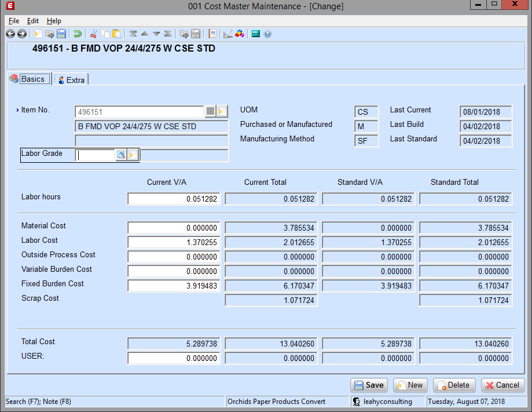The image size is (532, 412).
Task: Click the Last Standard date 04/02/2018
Action: pos(486,141)
